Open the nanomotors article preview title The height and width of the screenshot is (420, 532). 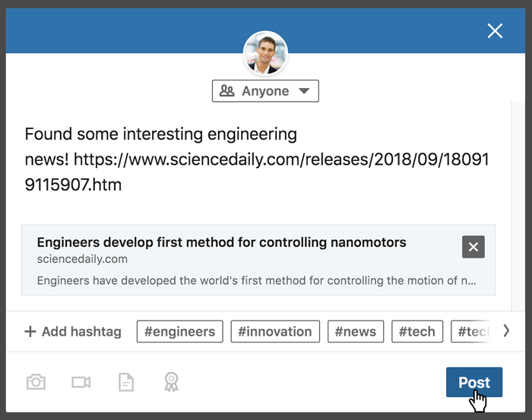[221, 243]
